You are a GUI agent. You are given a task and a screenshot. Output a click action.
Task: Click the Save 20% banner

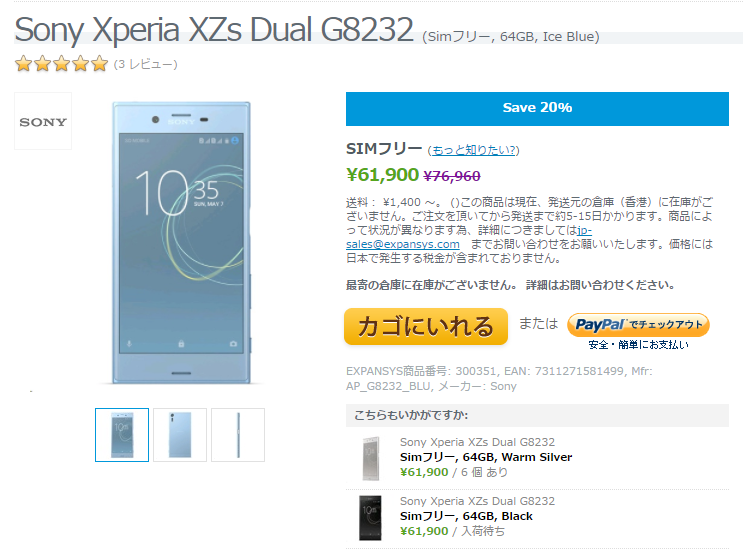(537, 109)
